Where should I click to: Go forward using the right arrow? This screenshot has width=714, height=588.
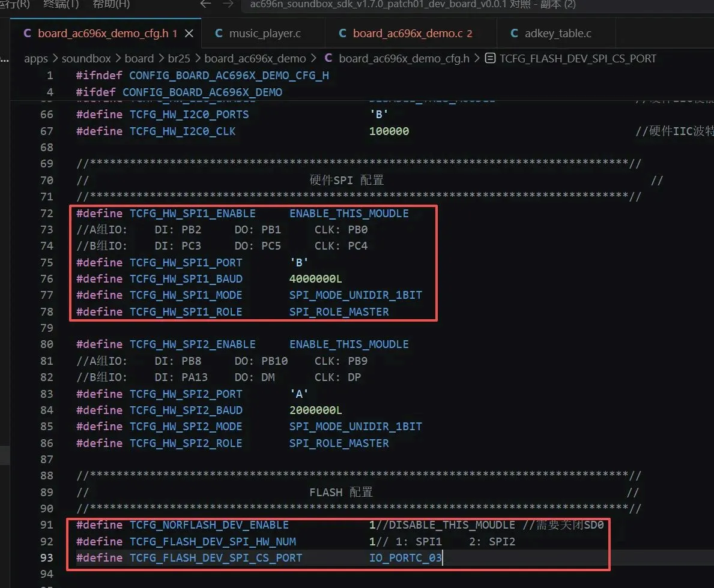[x=228, y=4]
